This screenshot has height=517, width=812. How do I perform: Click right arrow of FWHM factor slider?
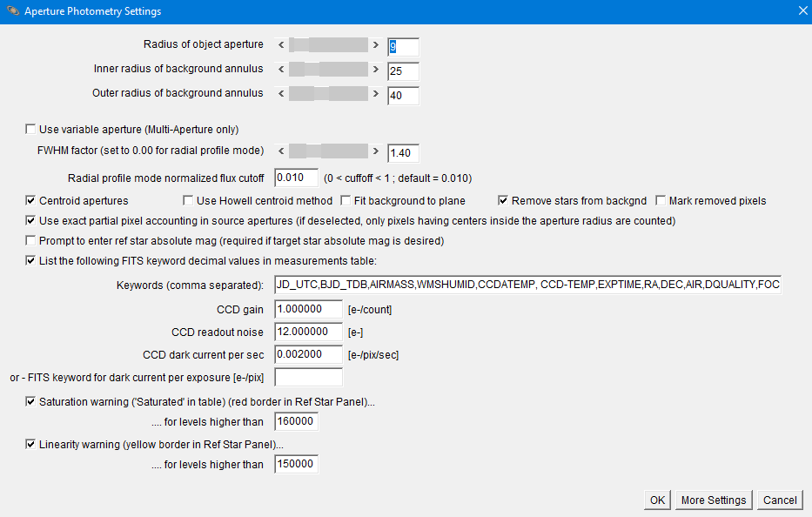(376, 151)
